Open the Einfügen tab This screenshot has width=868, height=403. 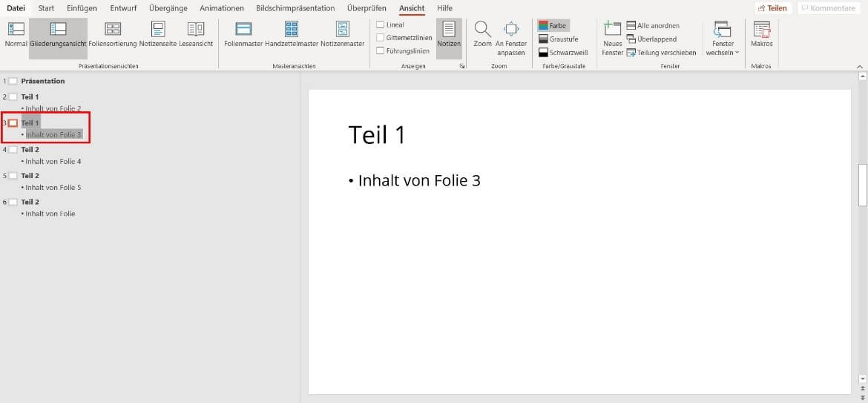pos(82,8)
